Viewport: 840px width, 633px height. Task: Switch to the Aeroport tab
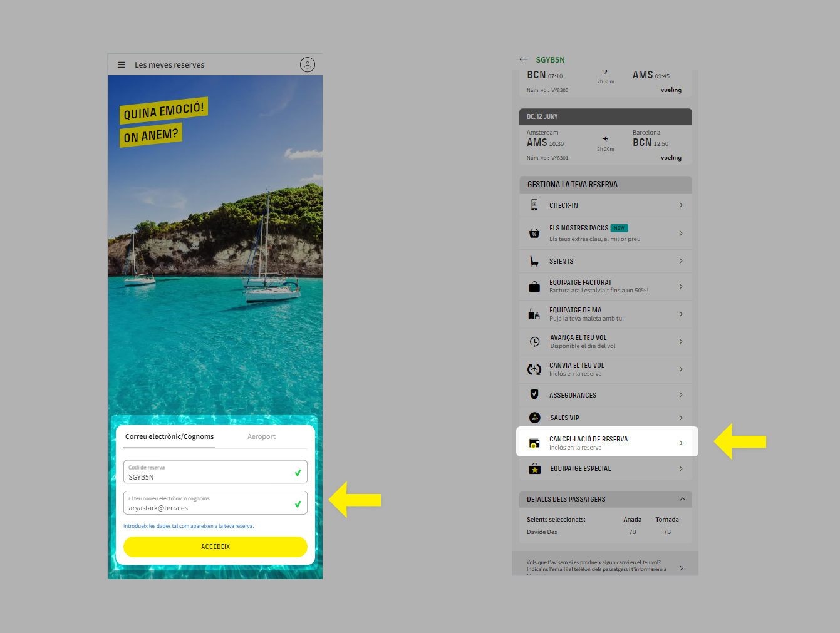pos(261,437)
